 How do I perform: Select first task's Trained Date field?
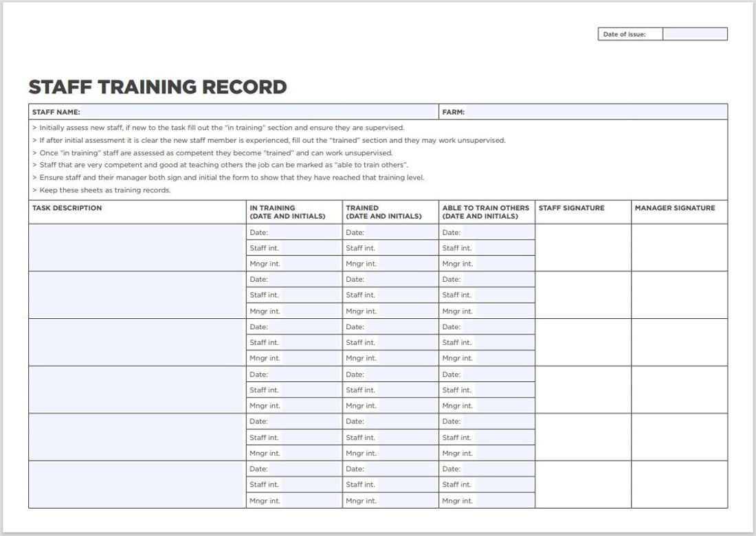[401, 232]
